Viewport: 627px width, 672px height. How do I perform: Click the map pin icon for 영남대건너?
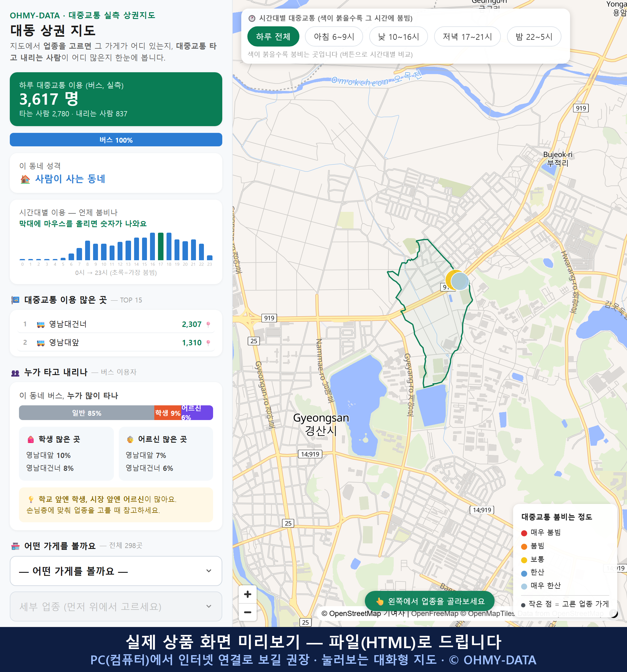point(208,325)
